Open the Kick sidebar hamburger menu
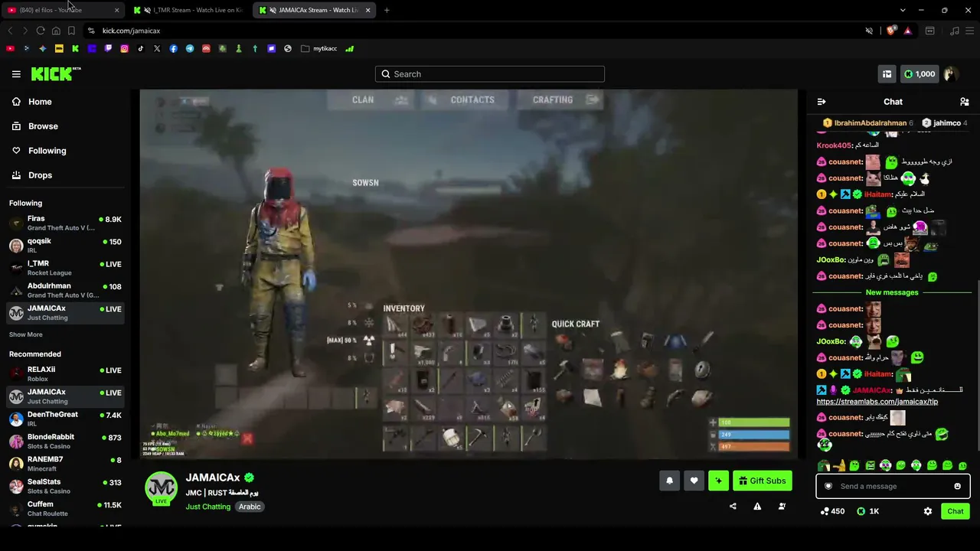The image size is (980, 551). (16, 74)
